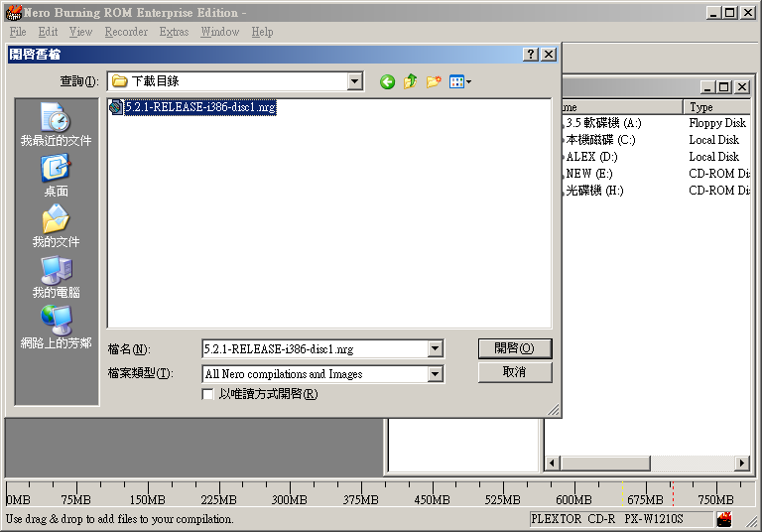Expand the file name dropdown list
762x532 pixels.
tap(435, 348)
